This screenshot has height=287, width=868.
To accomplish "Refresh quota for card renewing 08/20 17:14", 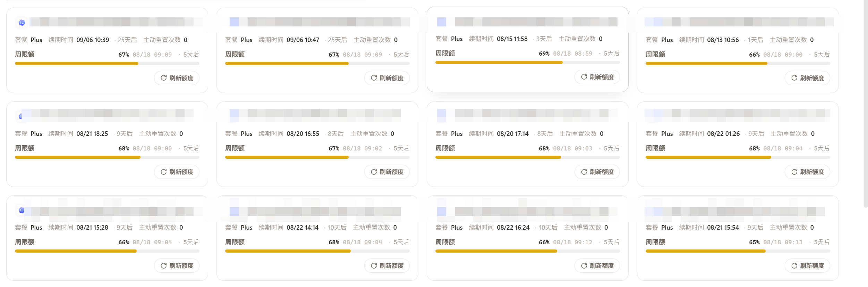I will pyautogui.click(x=597, y=172).
